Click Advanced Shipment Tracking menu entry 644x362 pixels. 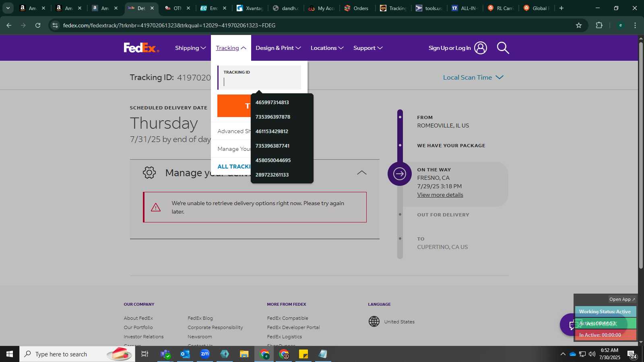(x=234, y=131)
